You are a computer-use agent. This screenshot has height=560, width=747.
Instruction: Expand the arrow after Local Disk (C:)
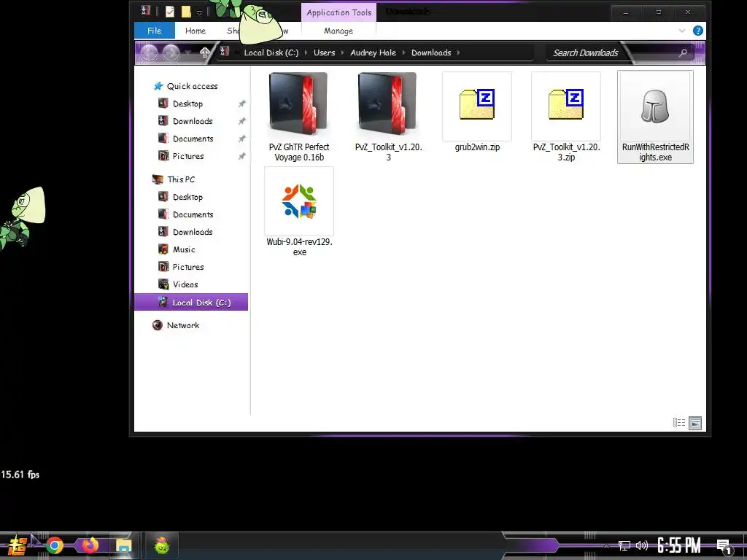pos(306,52)
